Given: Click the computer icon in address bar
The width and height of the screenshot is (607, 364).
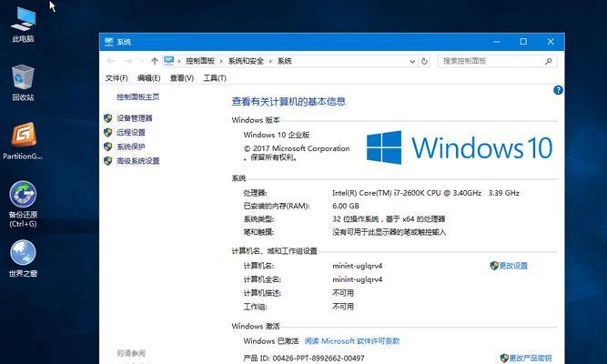Looking at the screenshot, I should tap(168, 61).
